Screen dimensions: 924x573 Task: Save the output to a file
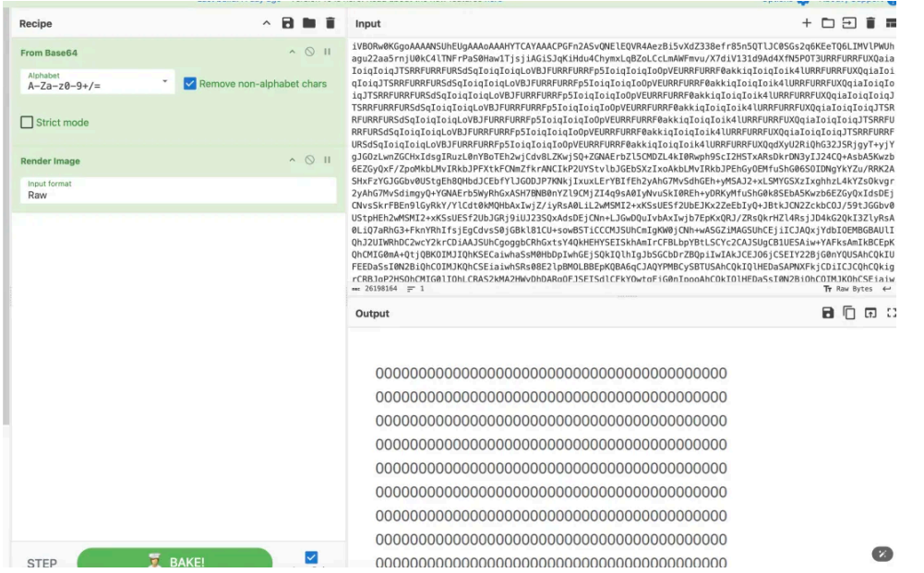coord(828,313)
